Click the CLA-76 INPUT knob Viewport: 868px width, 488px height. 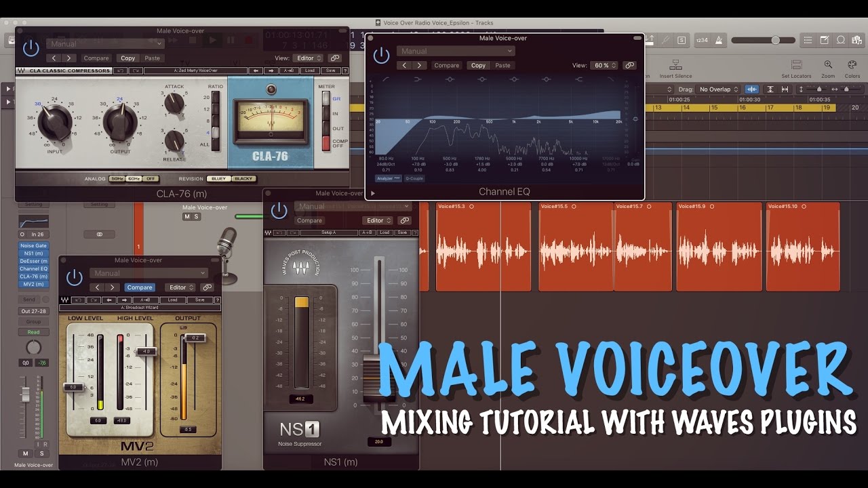coord(55,123)
